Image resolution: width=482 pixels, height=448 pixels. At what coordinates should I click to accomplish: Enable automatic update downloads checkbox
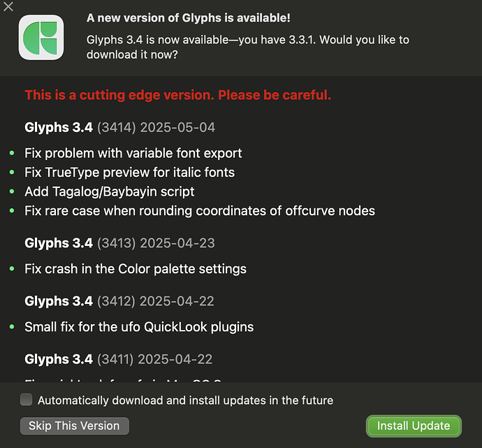(27, 400)
